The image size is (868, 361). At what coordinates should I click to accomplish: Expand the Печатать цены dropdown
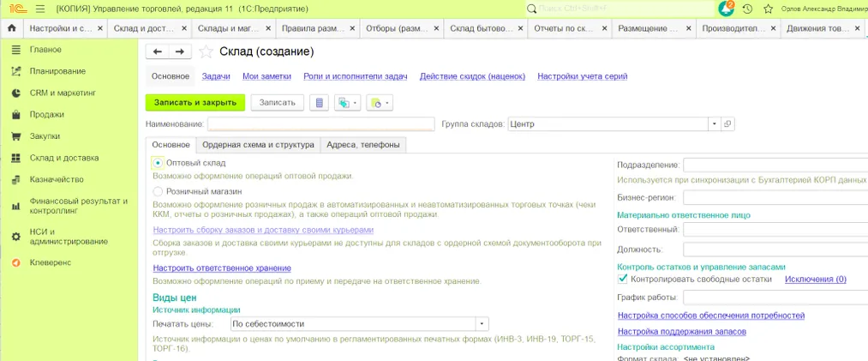click(x=482, y=324)
